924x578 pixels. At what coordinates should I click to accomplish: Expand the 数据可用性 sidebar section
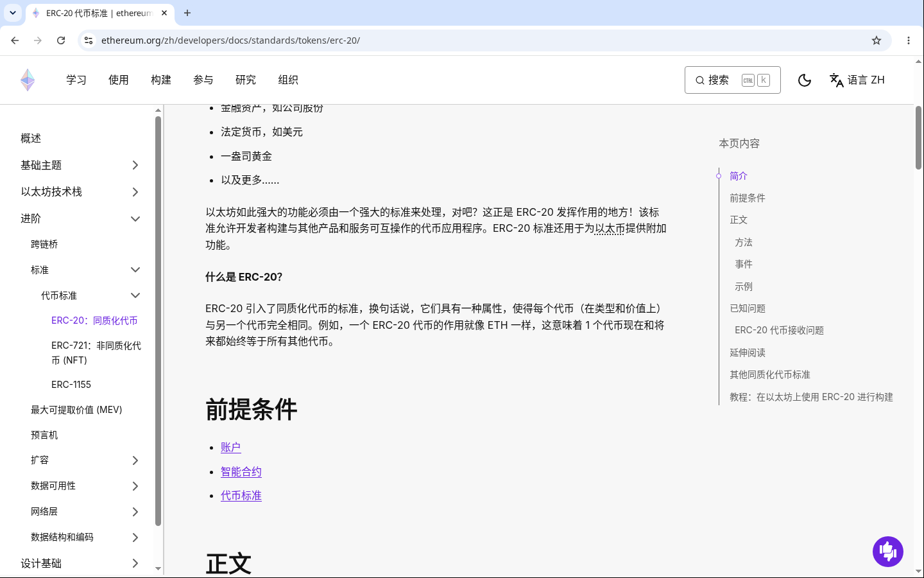(135, 486)
